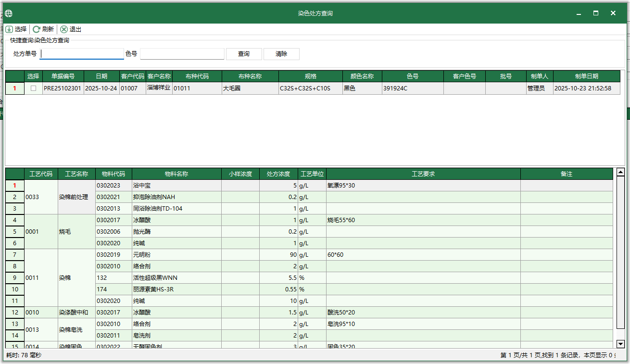Click the 工艺名称 column header

click(x=76, y=174)
